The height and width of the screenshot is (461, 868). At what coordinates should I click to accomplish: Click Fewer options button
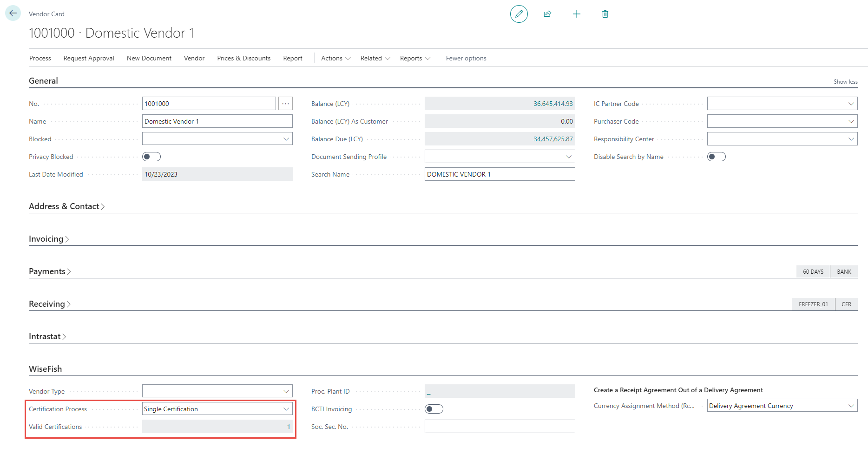click(466, 58)
